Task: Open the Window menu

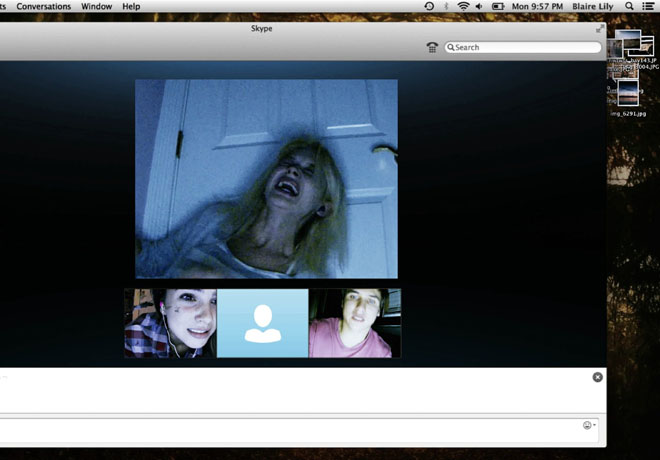Action: tap(96, 7)
